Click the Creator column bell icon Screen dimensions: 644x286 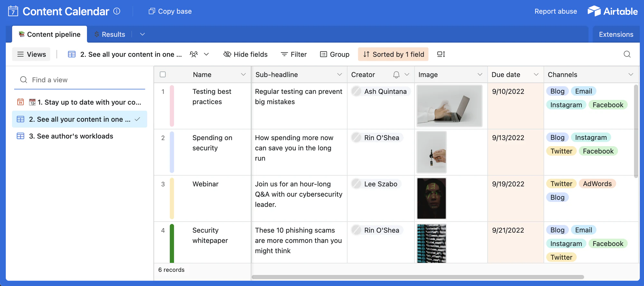click(396, 75)
